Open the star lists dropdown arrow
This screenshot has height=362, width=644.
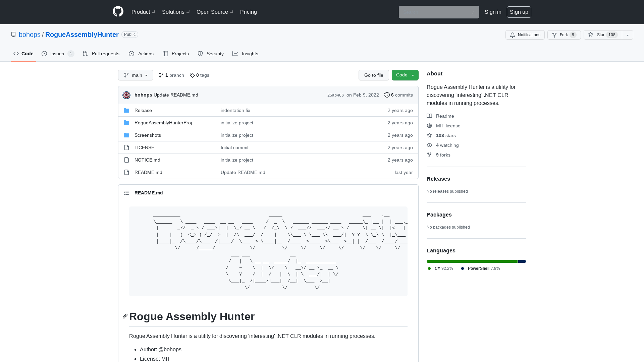tap(628, 35)
